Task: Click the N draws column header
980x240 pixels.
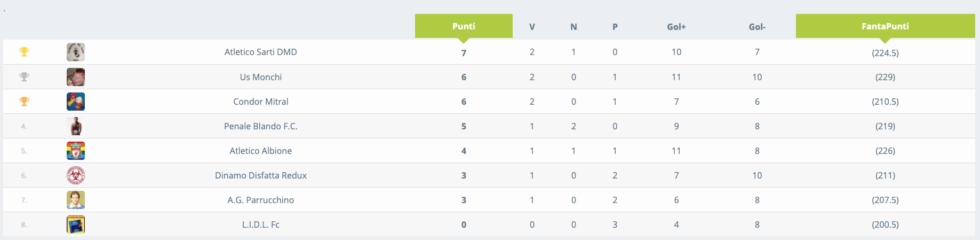Action: 573,27
